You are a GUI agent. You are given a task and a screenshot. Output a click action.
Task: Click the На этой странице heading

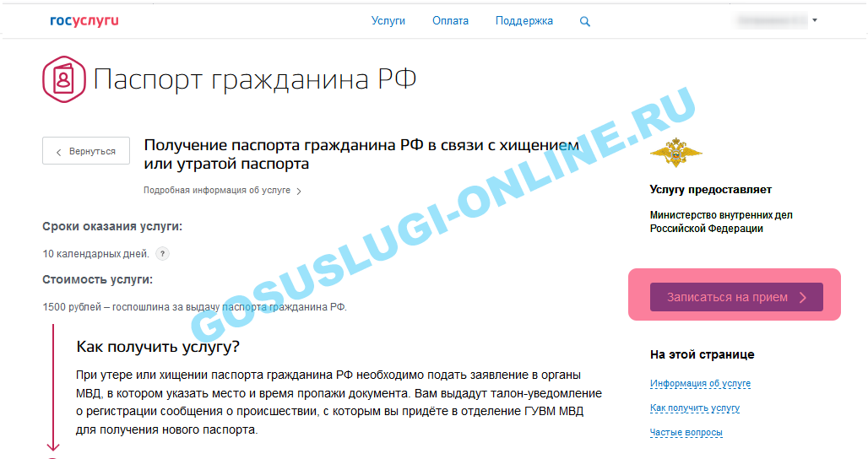[x=702, y=354]
